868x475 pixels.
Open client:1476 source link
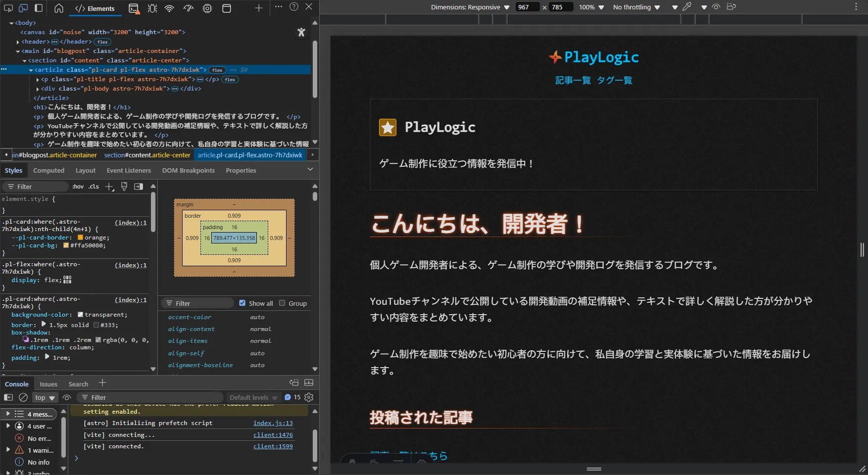tap(273, 435)
